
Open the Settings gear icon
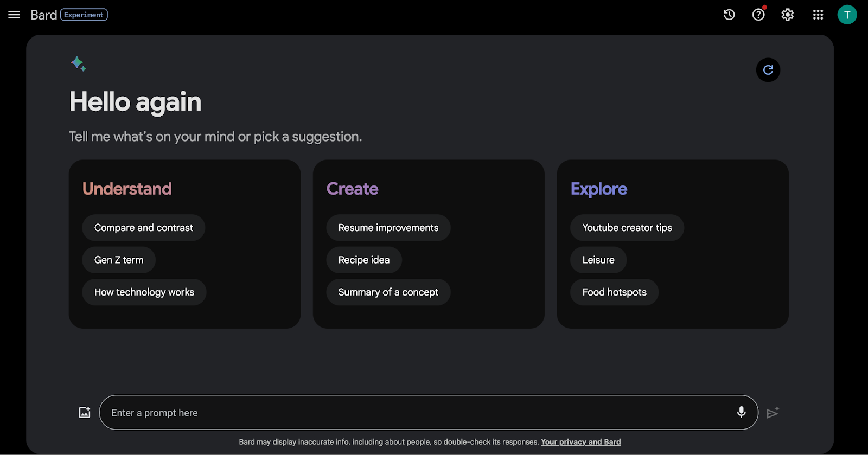coord(788,15)
